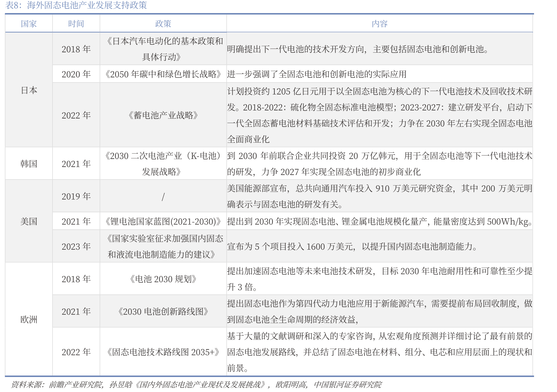
Task: Select the 内容 column header
Action: [x=379, y=24]
